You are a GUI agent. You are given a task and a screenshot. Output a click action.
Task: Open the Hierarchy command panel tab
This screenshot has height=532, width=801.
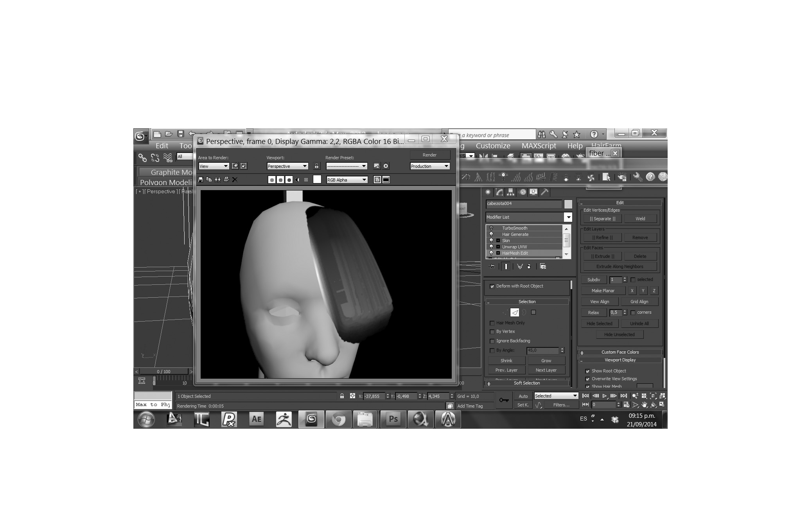510,192
